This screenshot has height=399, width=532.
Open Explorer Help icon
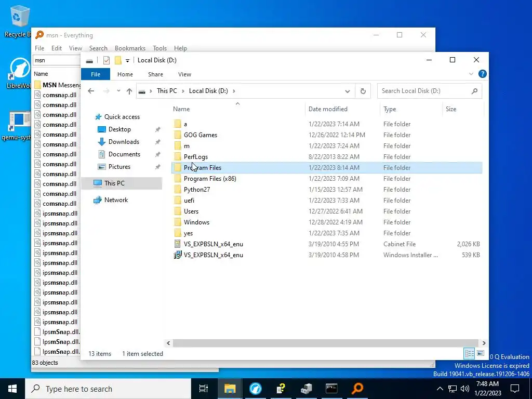tap(483, 74)
